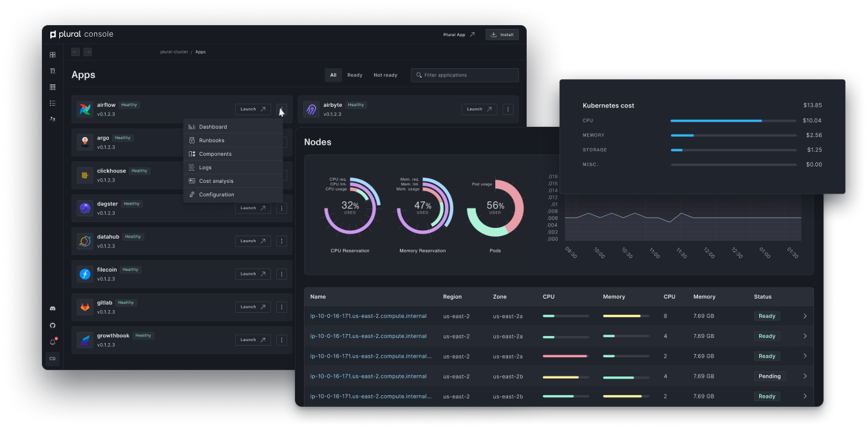
Task: Click the airbyte app logo
Action: pyautogui.click(x=312, y=109)
